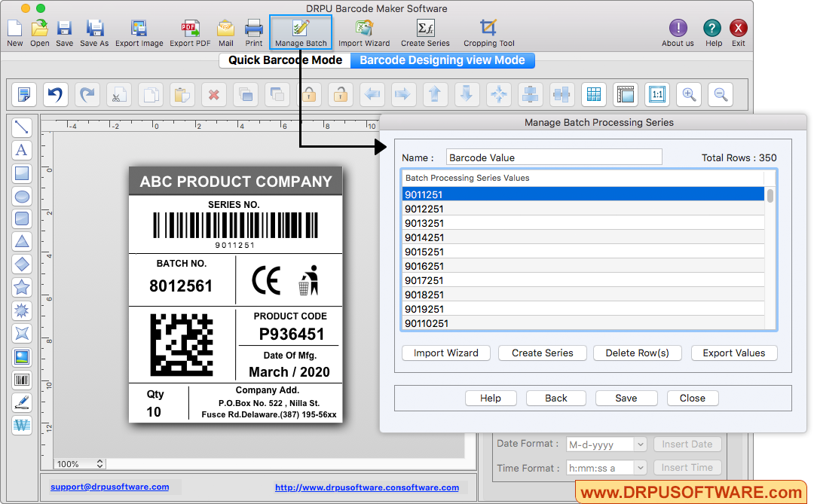Click the Name input field
Image resolution: width=814 pixels, height=504 pixels.
[x=553, y=157]
